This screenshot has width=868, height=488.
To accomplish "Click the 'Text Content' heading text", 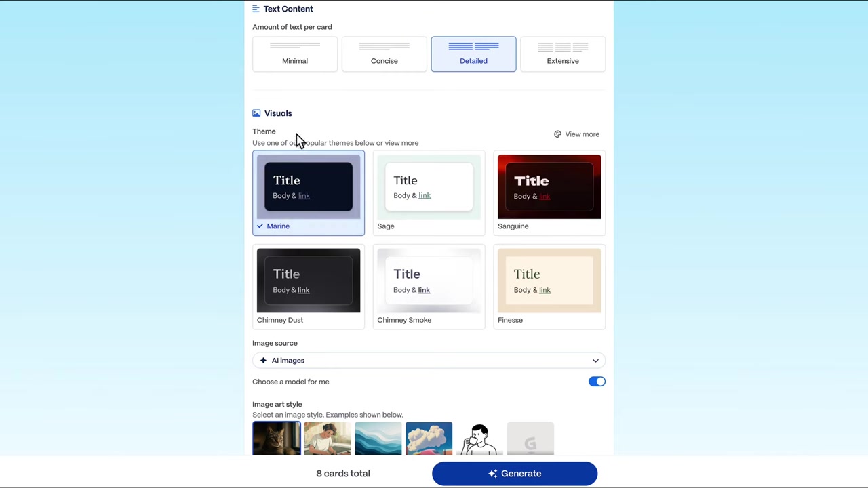I will tap(288, 9).
